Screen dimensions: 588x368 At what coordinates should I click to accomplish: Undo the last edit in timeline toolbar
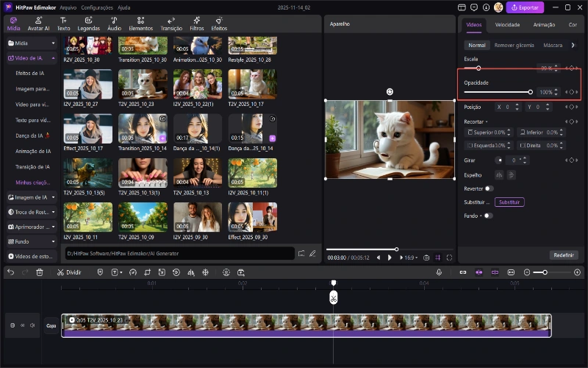pyautogui.click(x=10, y=272)
